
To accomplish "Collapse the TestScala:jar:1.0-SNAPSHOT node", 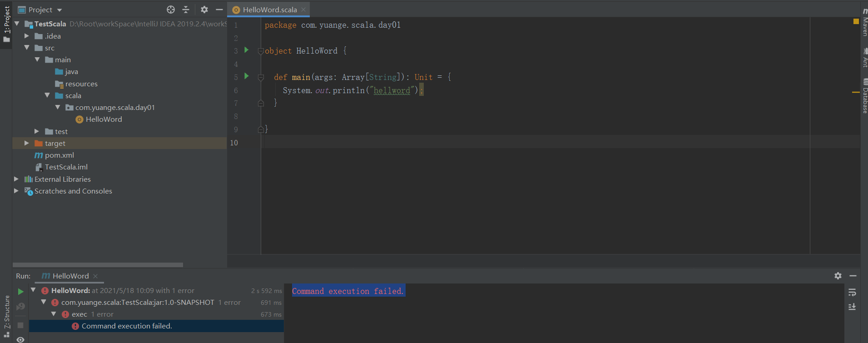I will [x=44, y=302].
